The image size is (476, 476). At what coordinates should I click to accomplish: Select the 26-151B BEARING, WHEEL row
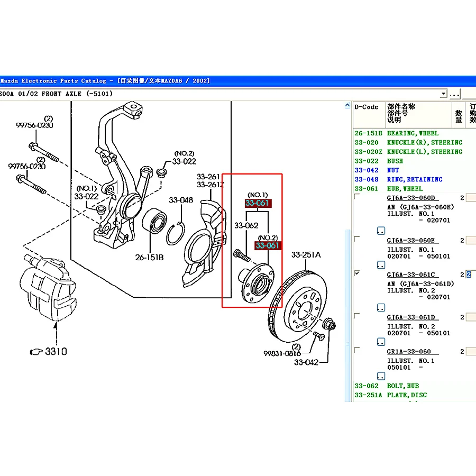click(414, 133)
